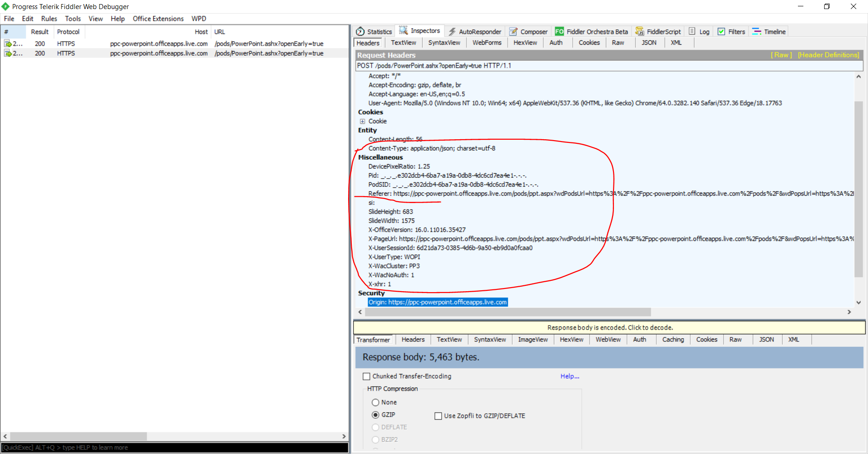Focus the QuickExec command input box

click(175, 448)
